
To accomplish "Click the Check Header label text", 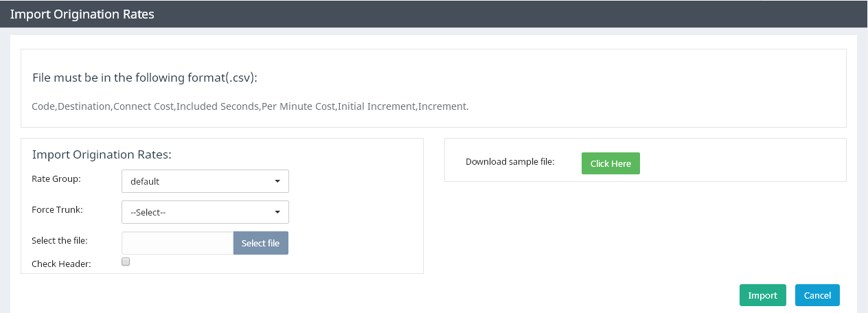I will 61,264.
